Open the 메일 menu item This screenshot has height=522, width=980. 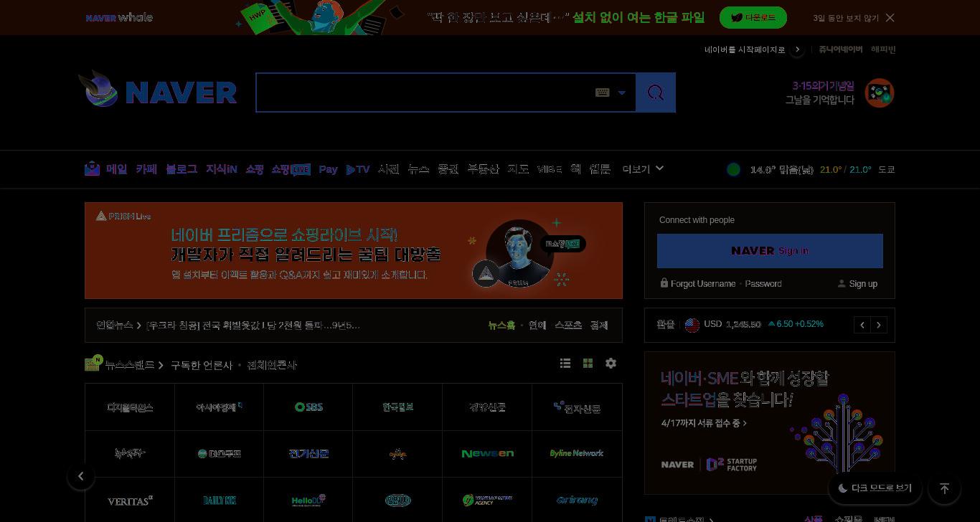click(x=117, y=169)
